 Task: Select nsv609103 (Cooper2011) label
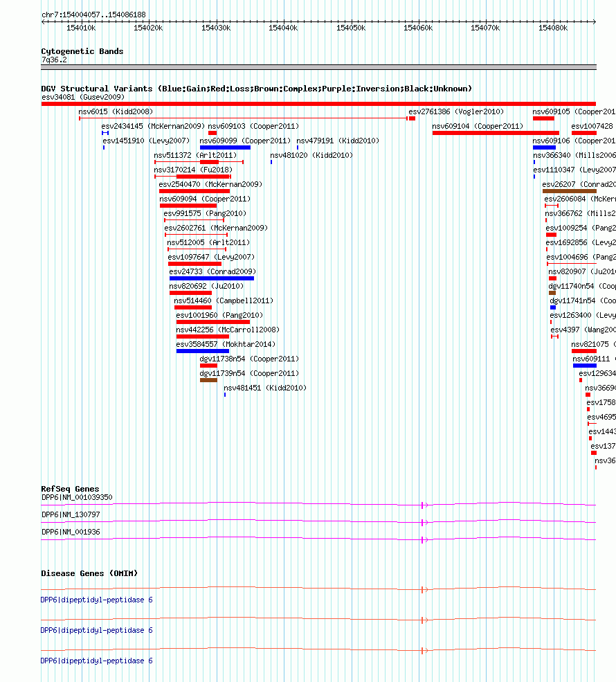[x=253, y=126]
